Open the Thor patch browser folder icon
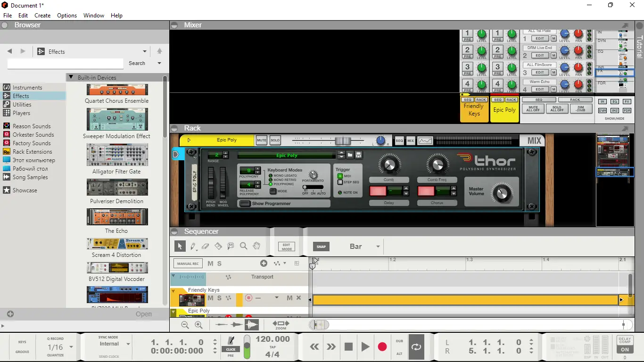Image resolution: width=644 pixels, height=362 pixels. [350, 155]
